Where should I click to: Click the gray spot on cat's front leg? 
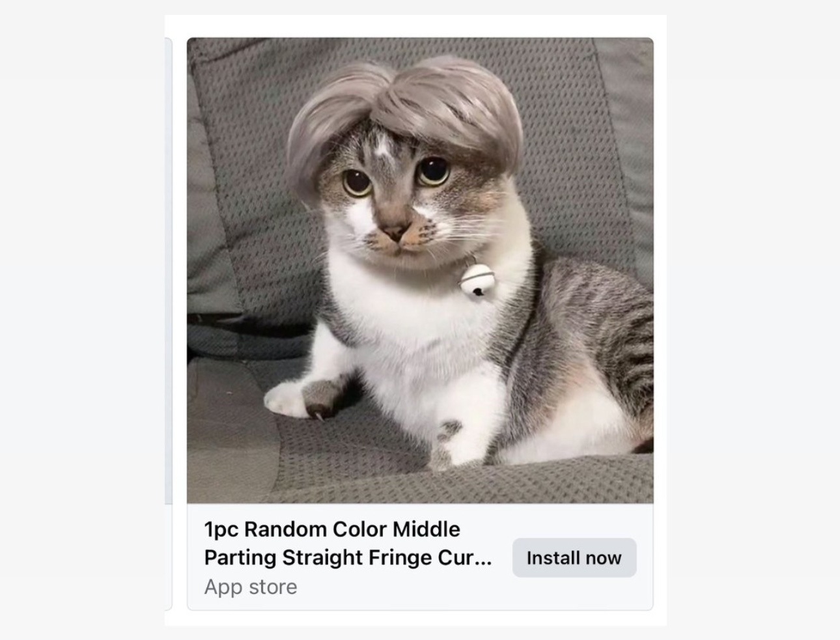(x=449, y=430)
